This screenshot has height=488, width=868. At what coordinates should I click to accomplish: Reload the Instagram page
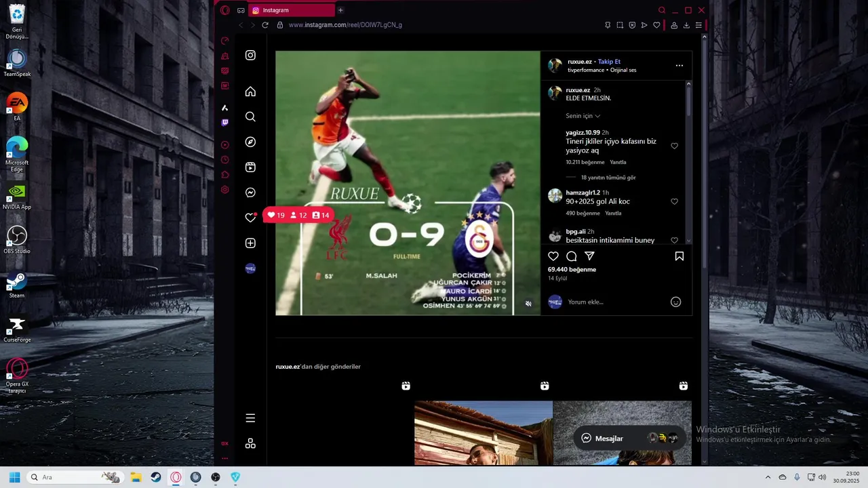pyautogui.click(x=265, y=25)
